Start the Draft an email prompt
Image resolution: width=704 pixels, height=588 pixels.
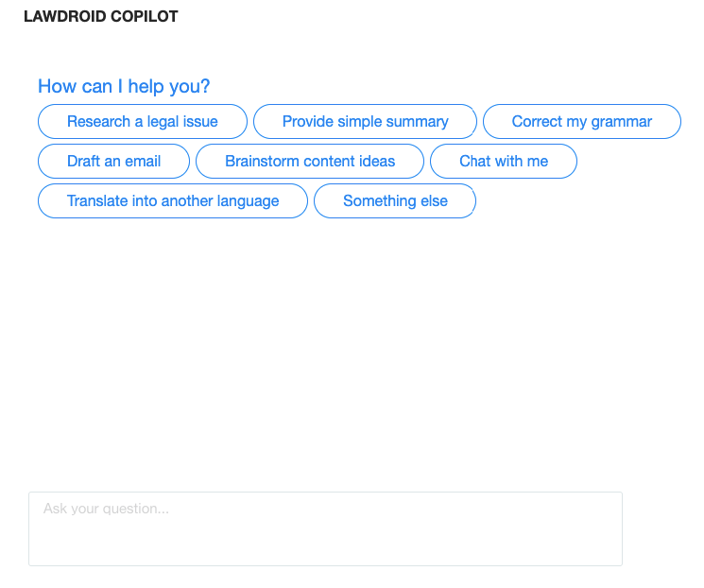113,161
